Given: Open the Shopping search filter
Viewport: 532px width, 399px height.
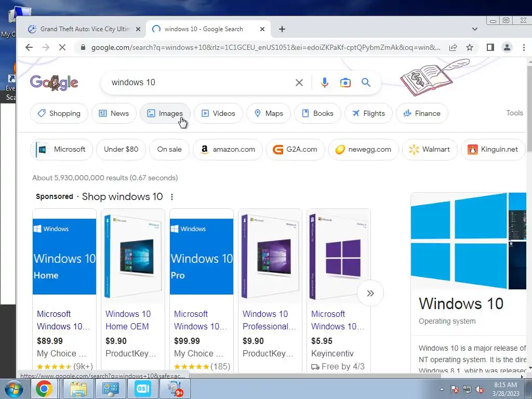Looking at the screenshot, I should 59,113.
